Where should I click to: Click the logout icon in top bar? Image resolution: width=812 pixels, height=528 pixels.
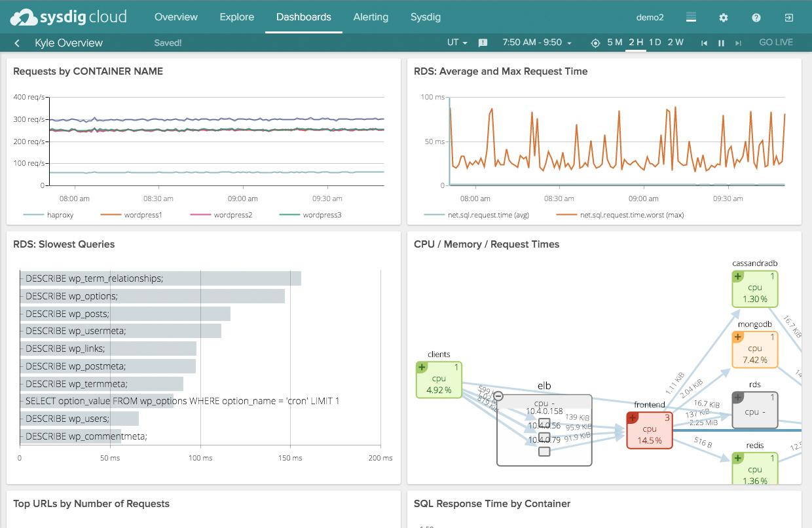[x=789, y=18]
